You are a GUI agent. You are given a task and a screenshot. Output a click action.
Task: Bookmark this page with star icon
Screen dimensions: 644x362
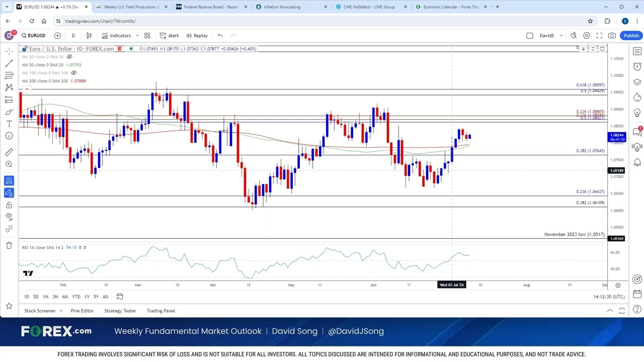[x=590, y=21]
